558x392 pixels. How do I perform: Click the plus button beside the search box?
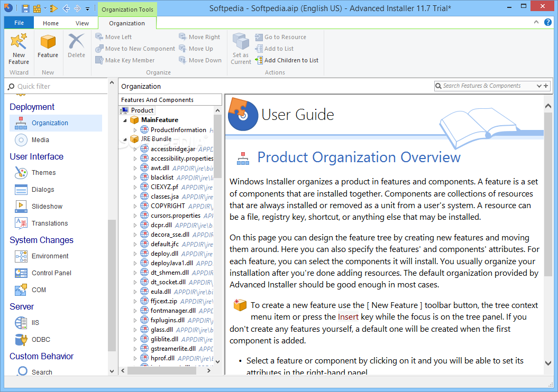(x=546, y=86)
